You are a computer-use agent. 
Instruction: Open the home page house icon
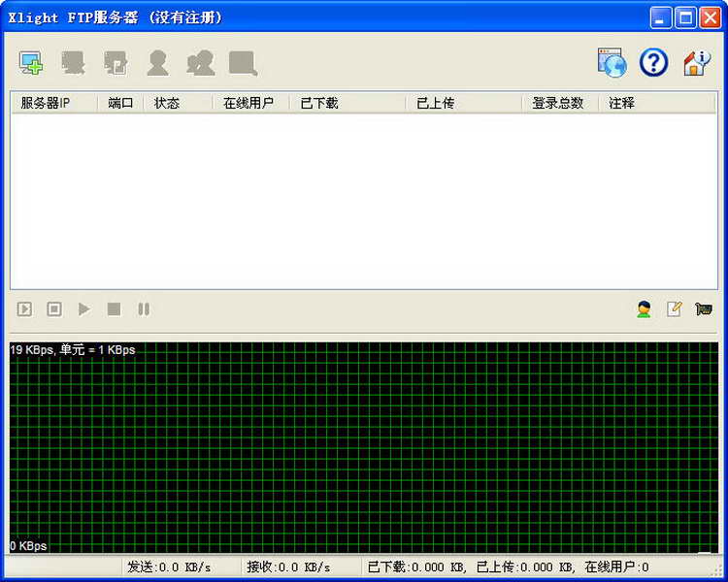696,63
